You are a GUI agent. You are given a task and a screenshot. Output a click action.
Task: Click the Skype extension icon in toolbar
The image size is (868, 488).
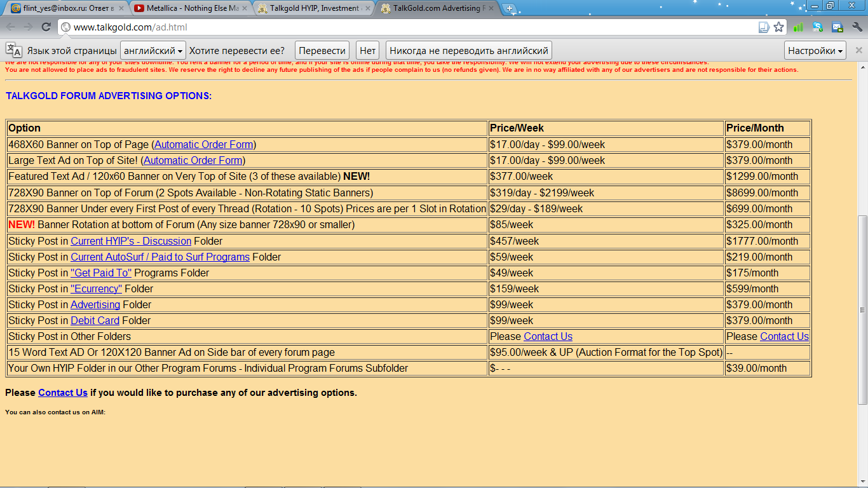818,27
